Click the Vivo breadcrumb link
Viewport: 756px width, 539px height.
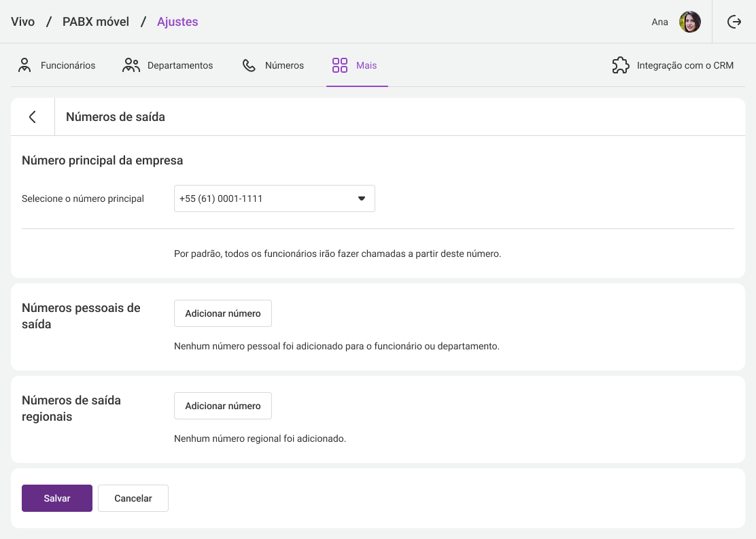coord(22,22)
